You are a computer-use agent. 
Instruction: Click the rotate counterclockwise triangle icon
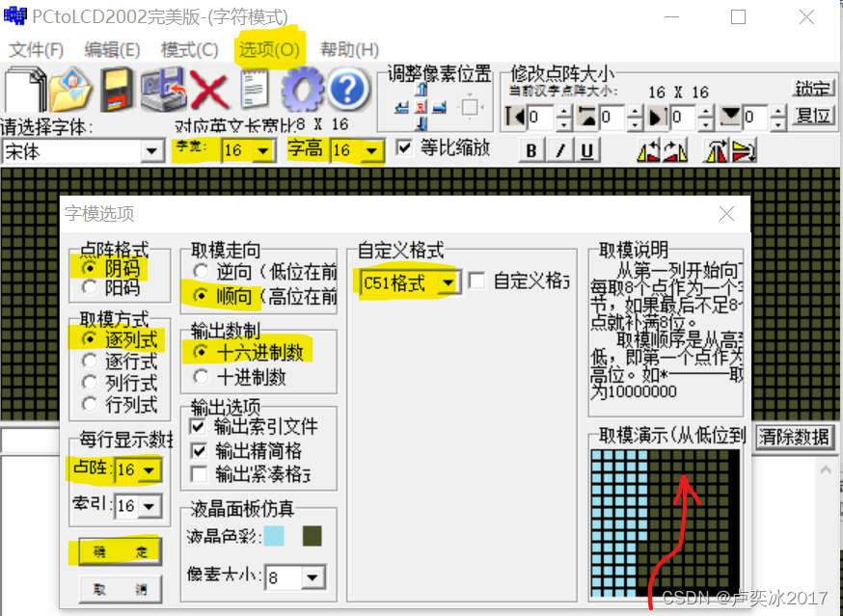coord(648,150)
